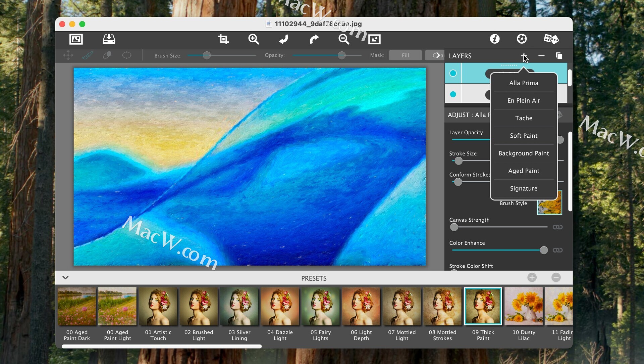Adjust the Brush Size slider
The width and height of the screenshot is (644, 364).
coord(207,55)
